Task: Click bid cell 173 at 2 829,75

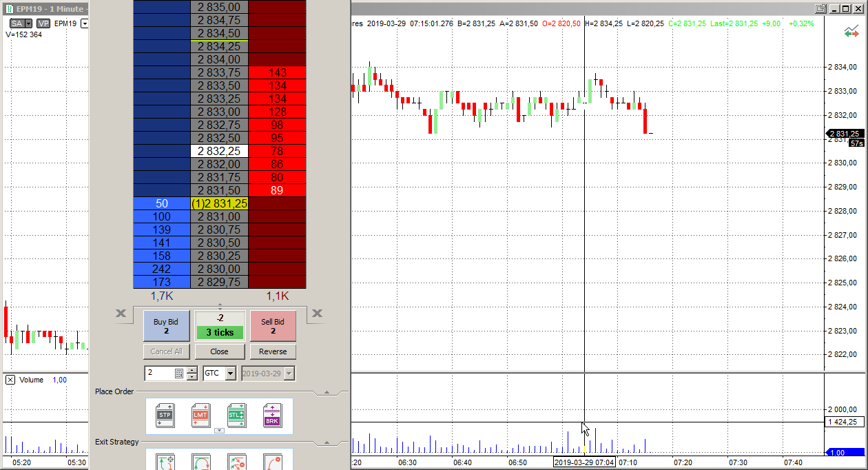Action: pyautogui.click(x=161, y=282)
